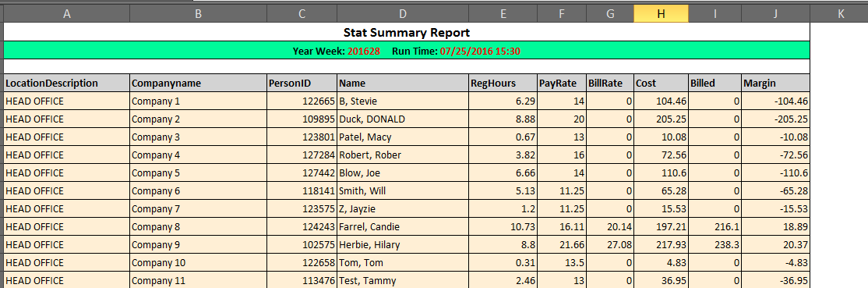
Task: Select the Companyname header cell
Action: pyautogui.click(x=198, y=84)
